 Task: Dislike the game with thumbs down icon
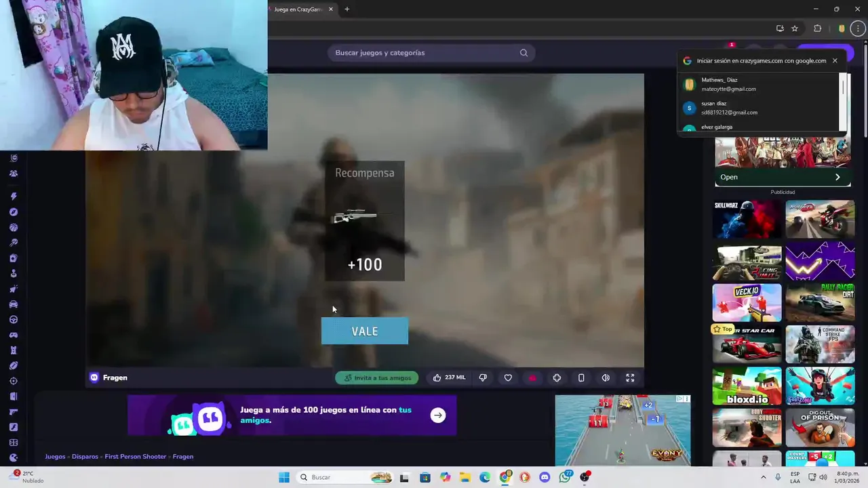483,378
